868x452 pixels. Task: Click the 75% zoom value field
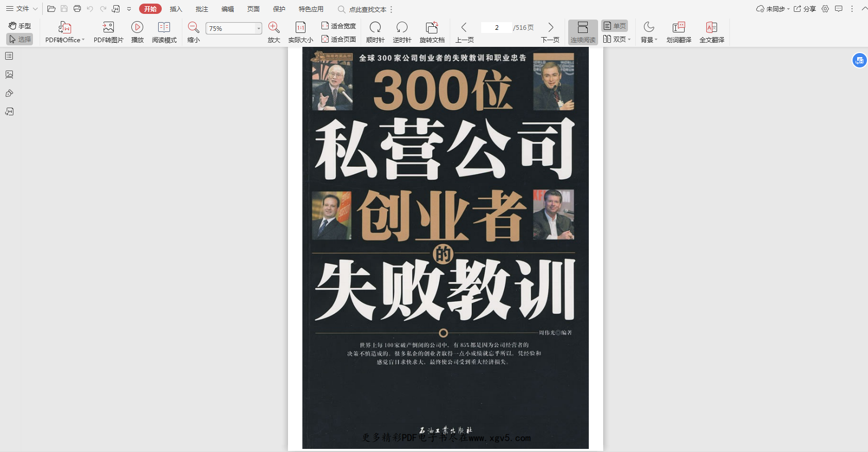(x=231, y=28)
